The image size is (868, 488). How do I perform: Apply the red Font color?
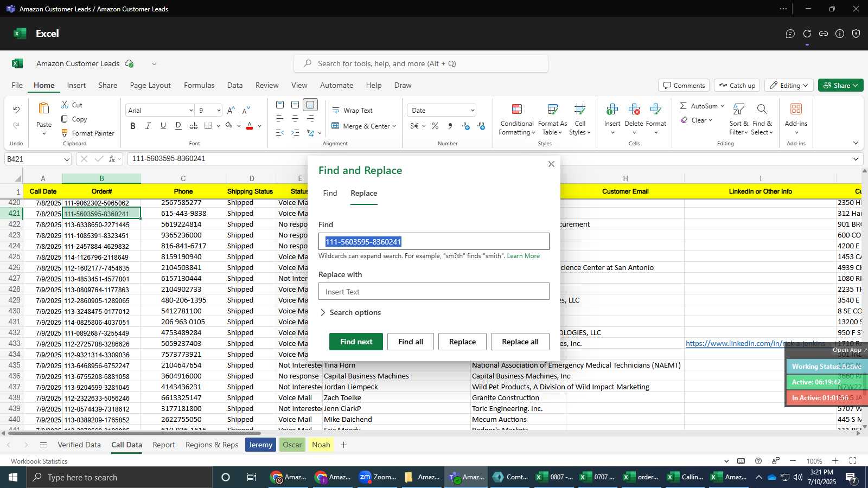point(250,126)
